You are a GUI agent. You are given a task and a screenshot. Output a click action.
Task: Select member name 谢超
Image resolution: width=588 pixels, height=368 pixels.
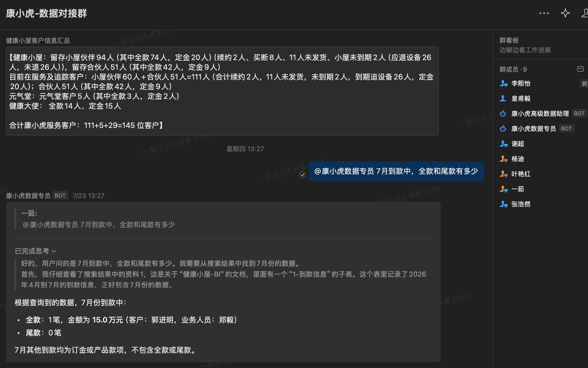point(518,144)
